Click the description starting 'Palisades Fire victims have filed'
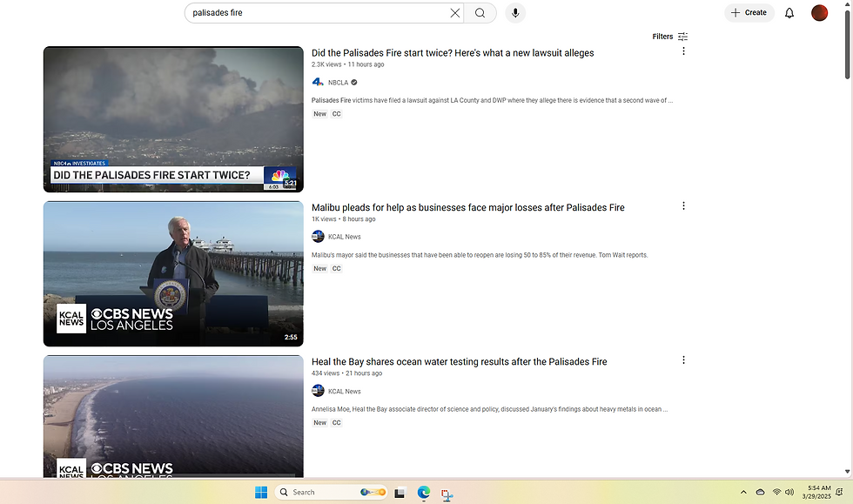Screen dimensions: 853x504 pos(493,101)
